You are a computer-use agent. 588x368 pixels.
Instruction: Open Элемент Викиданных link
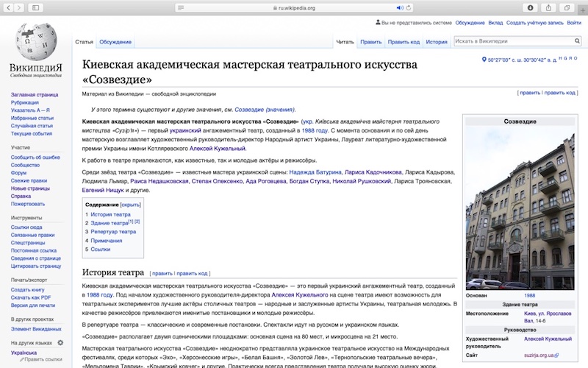[x=36, y=329]
